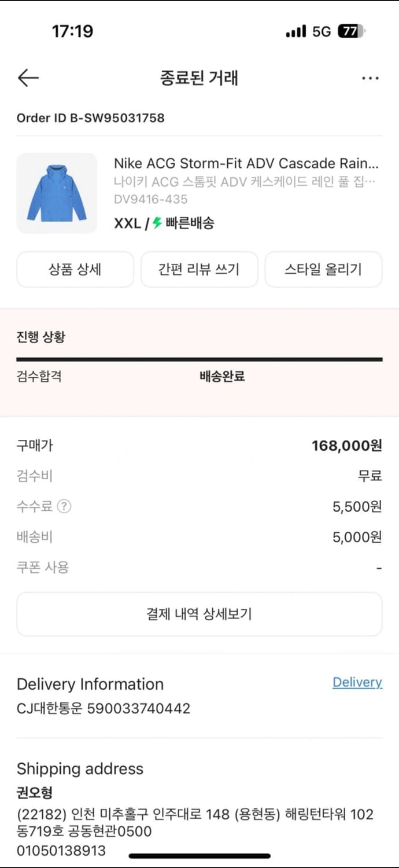The height and width of the screenshot is (868, 399).
Task: Open the 결제 내역 상세보기 payment details
Action: 199,614
